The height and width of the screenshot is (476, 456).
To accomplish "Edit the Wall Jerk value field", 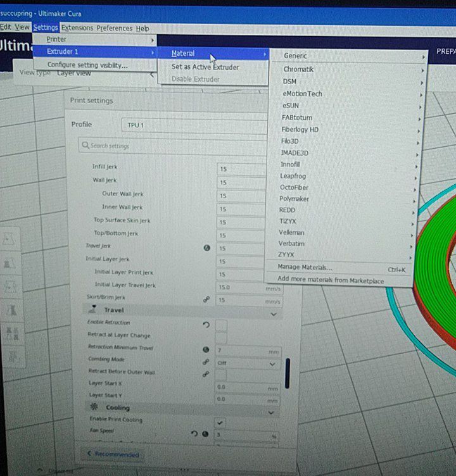I will tap(241, 183).
